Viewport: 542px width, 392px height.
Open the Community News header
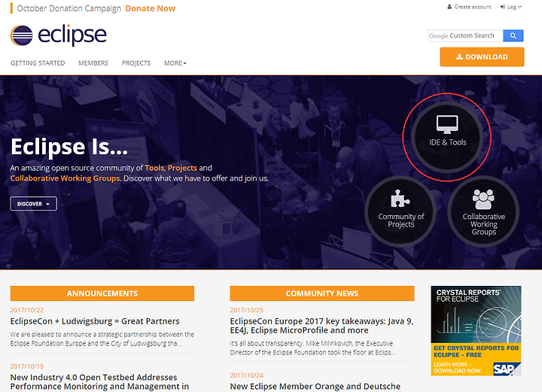click(x=322, y=293)
